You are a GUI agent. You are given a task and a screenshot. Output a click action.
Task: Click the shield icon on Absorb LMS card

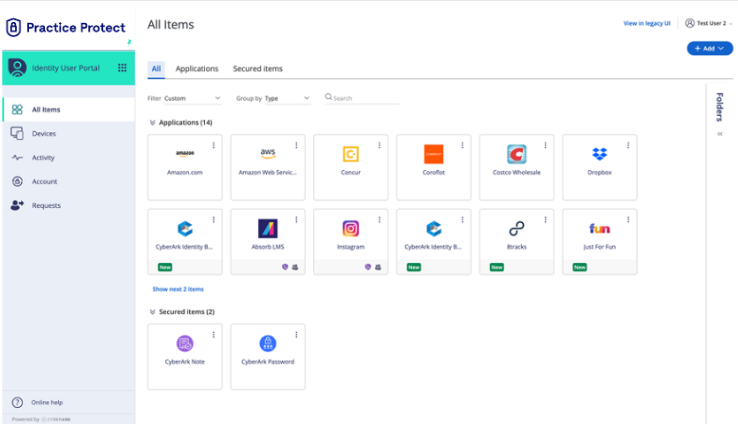click(285, 267)
